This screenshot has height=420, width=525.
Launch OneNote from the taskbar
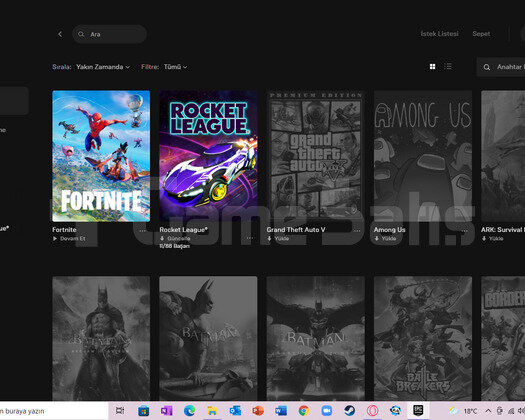(166, 410)
